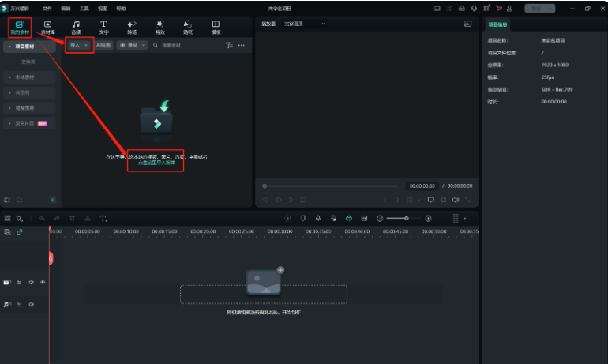
Task: Click the snapshot icon at preview top-right
Action: (467, 24)
